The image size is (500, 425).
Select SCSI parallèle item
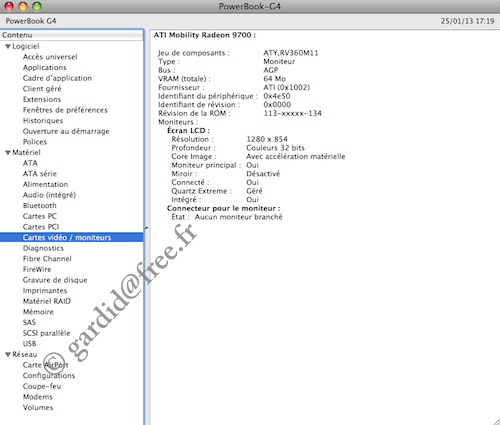[47, 333]
